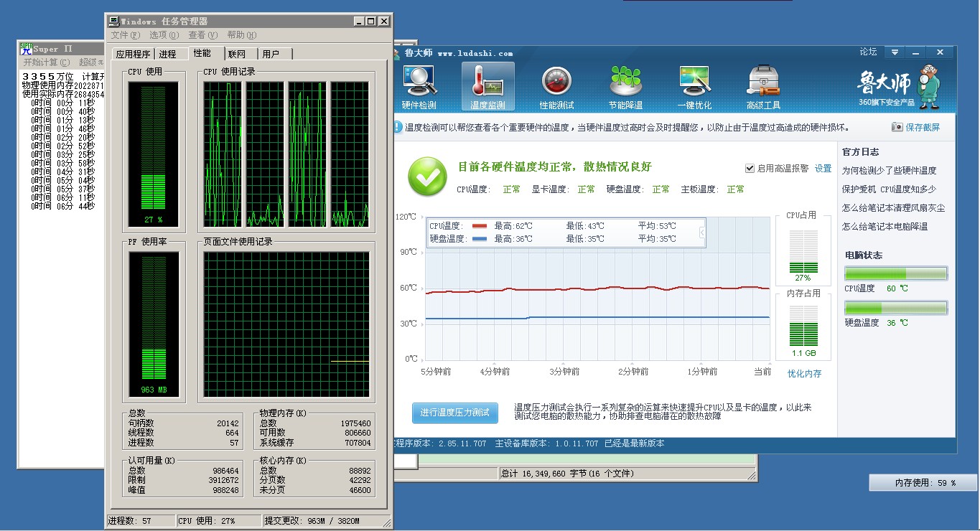Open Ludashi title bar dropdown menu arrow
This screenshot has width=980, height=531.
895,52
